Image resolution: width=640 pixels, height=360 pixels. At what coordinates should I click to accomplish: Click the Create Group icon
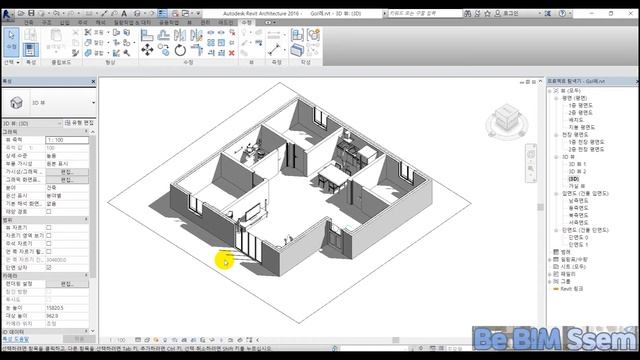point(313,35)
